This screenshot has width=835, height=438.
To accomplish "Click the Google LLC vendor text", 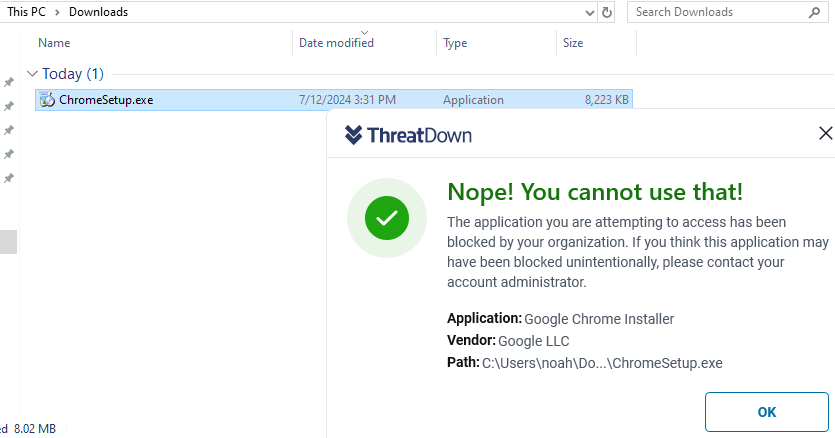I will point(534,341).
